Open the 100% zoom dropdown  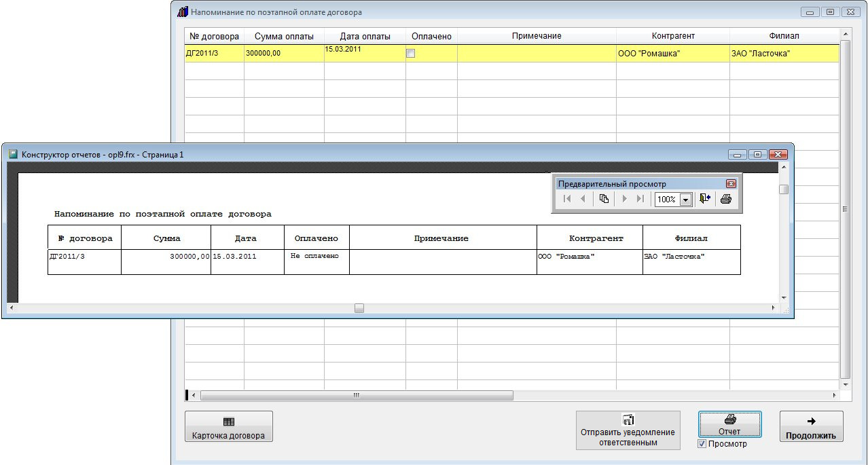tap(685, 200)
